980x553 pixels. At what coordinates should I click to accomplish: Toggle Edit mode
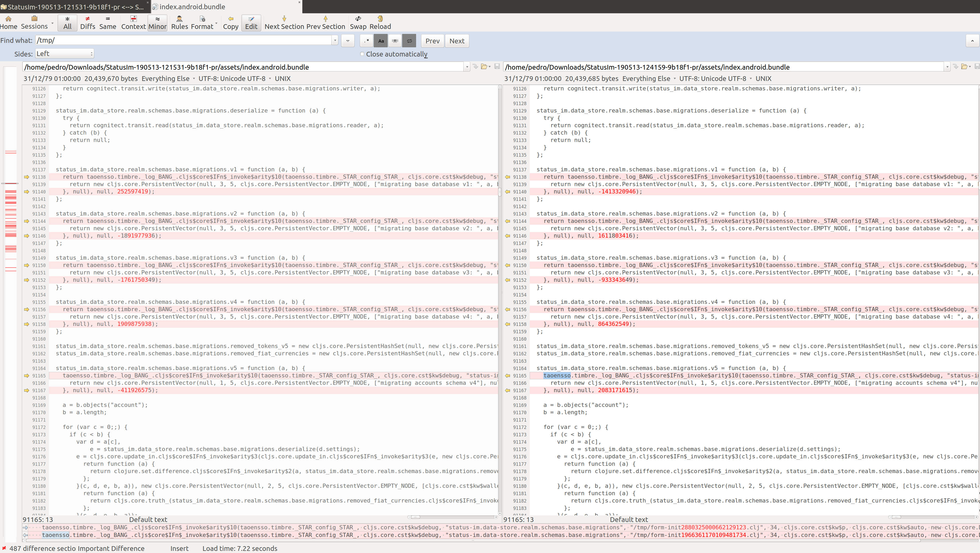pyautogui.click(x=251, y=23)
